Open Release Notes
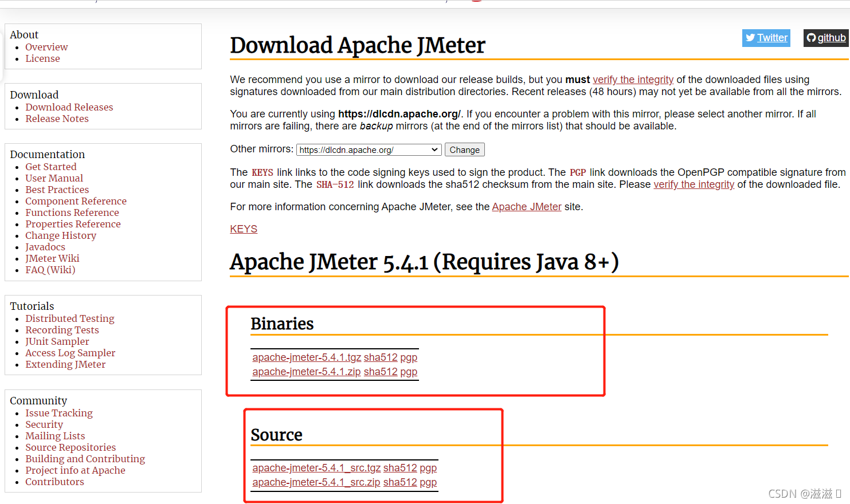The height and width of the screenshot is (504, 850). (x=57, y=119)
